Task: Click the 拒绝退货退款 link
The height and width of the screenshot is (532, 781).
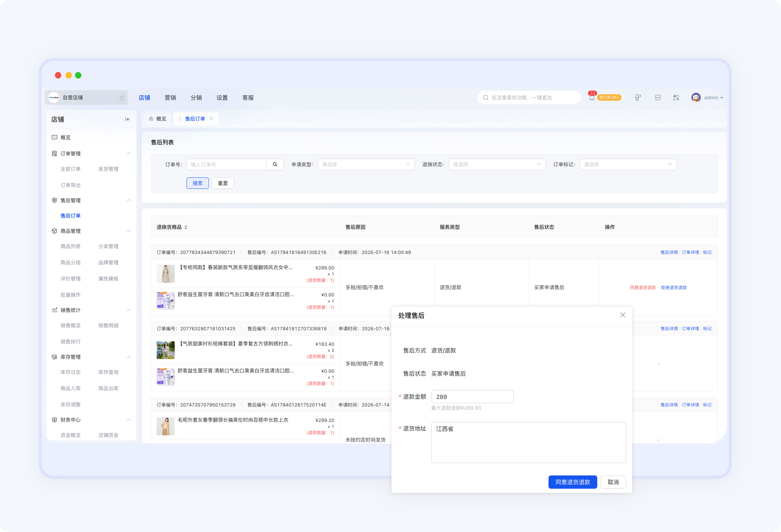Action: 673,287
